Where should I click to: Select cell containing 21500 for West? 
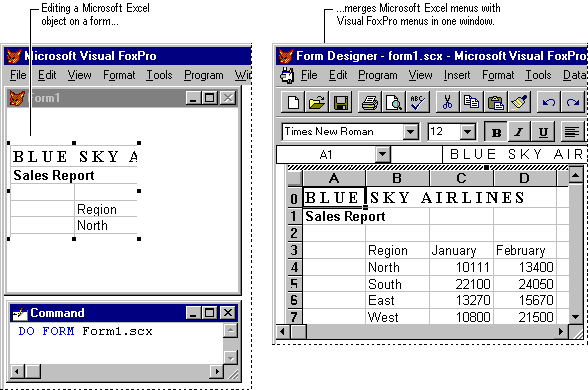click(525, 317)
